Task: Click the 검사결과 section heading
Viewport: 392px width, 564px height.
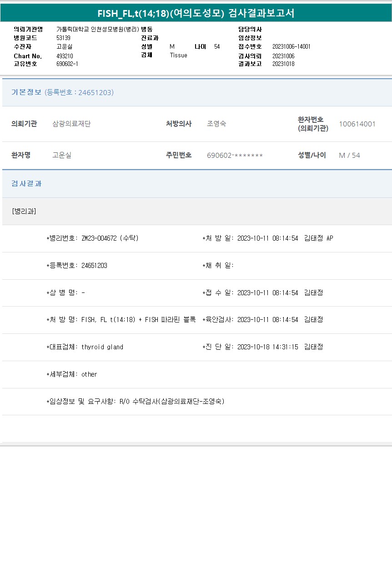Action: pyautogui.click(x=26, y=184)
